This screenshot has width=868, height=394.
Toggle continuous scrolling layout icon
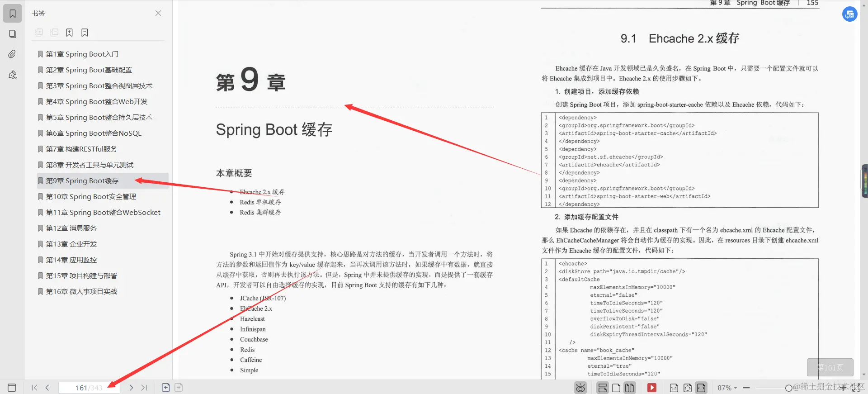603,388
